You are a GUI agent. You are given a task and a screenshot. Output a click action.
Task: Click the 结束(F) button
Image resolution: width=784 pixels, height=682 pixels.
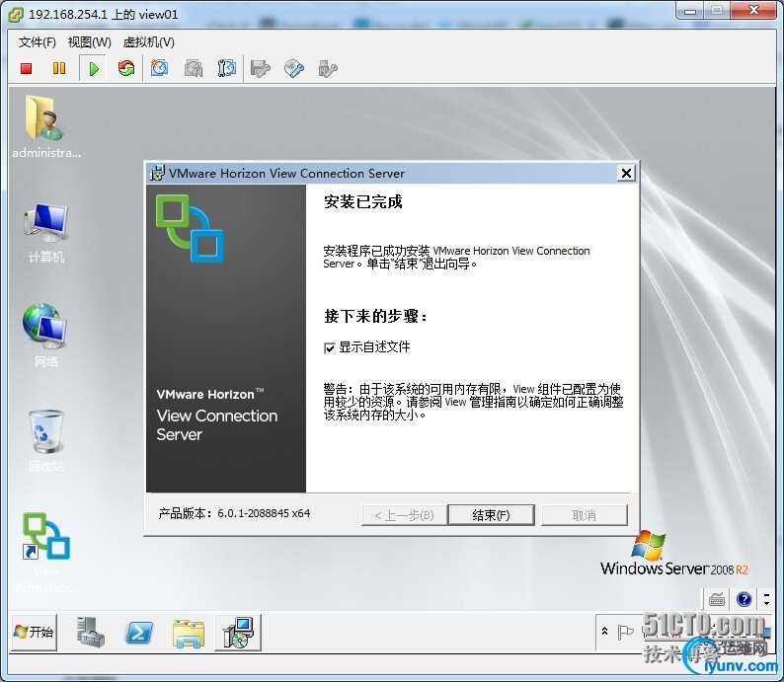pos(491,515)
